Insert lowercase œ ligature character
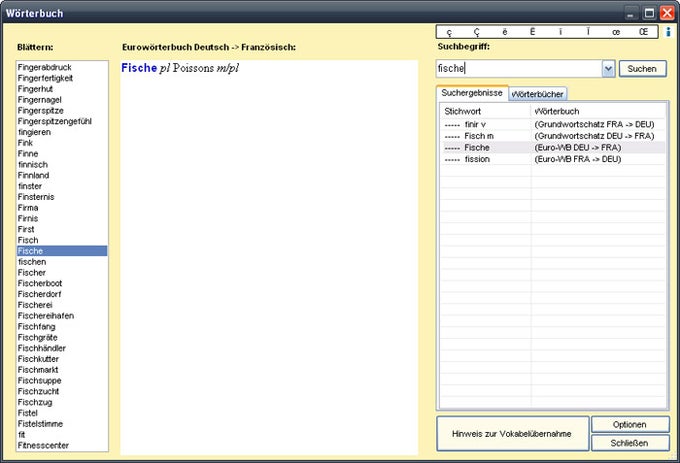 tap(616, 32)
